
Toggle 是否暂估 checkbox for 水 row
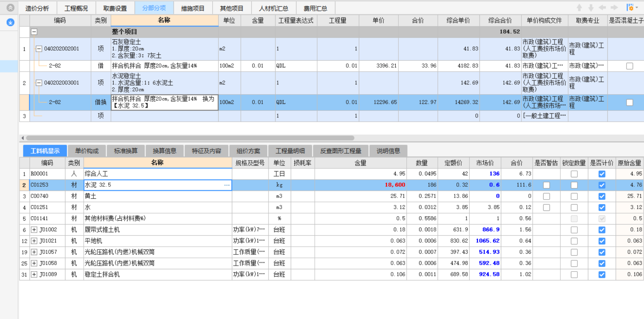tap(546, 208)
